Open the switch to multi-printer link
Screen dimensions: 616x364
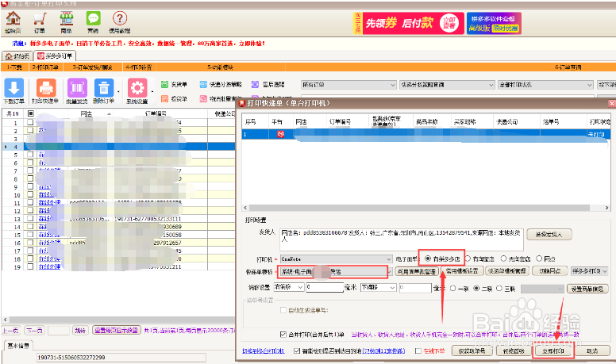pos(264,351)
